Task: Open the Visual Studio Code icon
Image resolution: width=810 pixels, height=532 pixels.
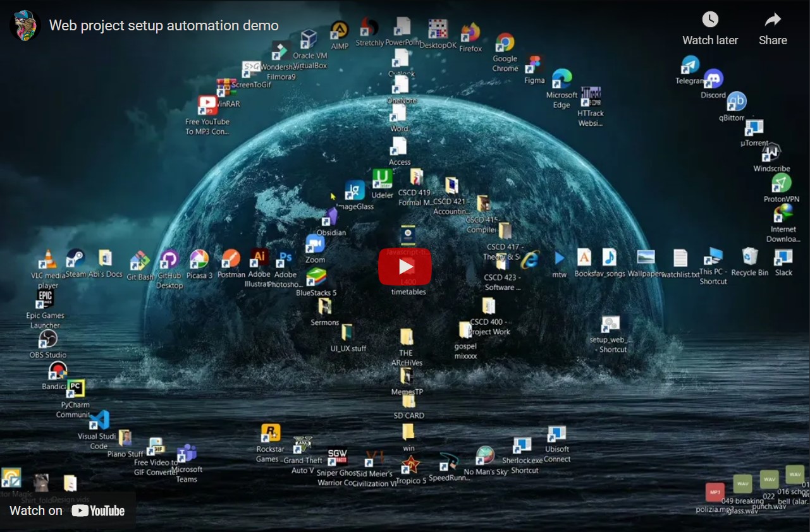Action: [99, 420]
